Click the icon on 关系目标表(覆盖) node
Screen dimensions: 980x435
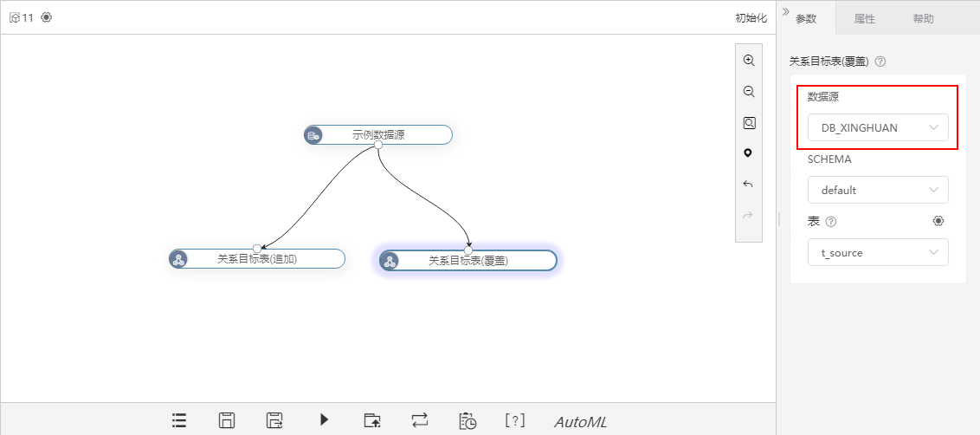pyautogui.click(x=390, y=261)
